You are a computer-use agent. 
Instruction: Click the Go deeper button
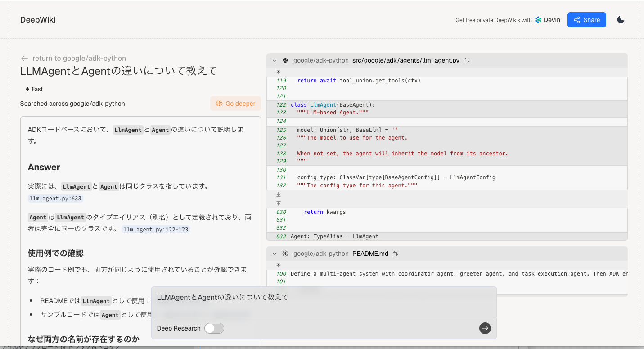235,104
